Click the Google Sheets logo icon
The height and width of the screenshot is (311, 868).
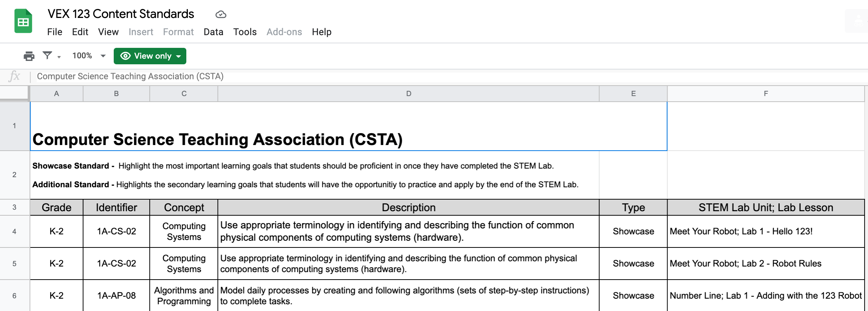coord(23,21)
